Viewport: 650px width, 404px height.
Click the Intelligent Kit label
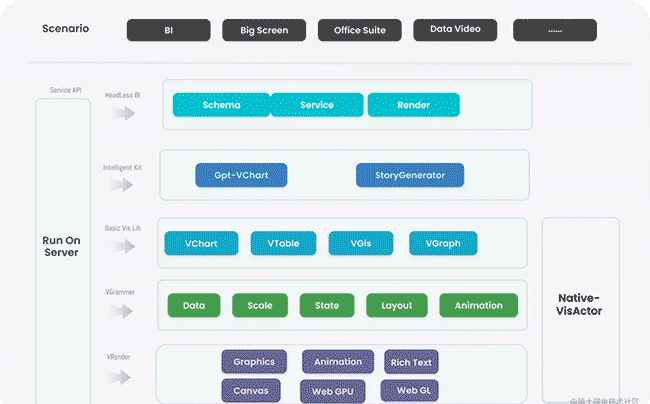(122, 167)
